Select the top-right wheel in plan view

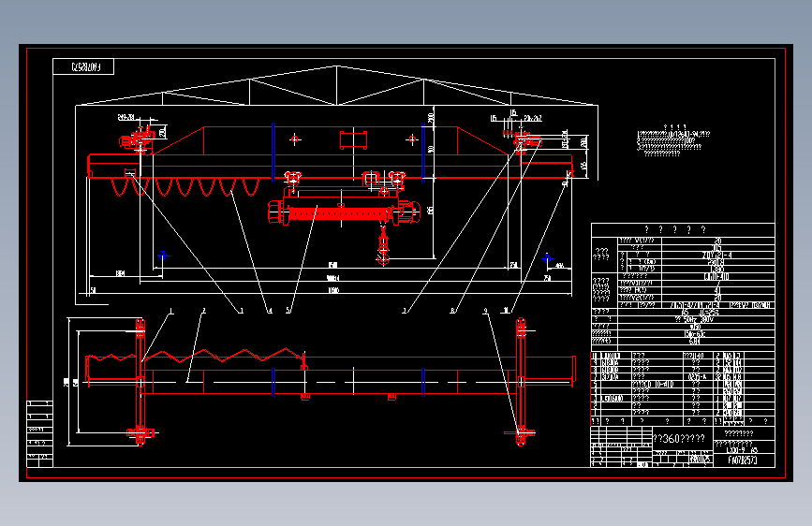(521, 328)
